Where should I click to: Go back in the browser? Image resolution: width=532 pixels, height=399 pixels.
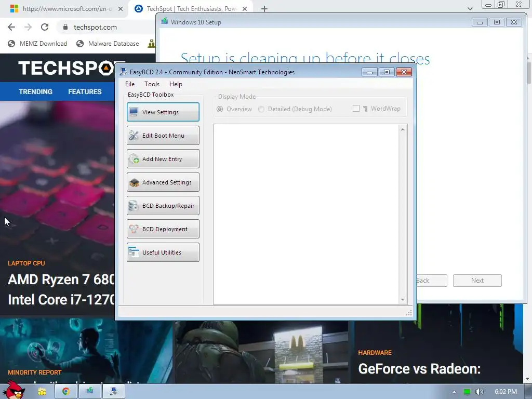pos(11,27)
